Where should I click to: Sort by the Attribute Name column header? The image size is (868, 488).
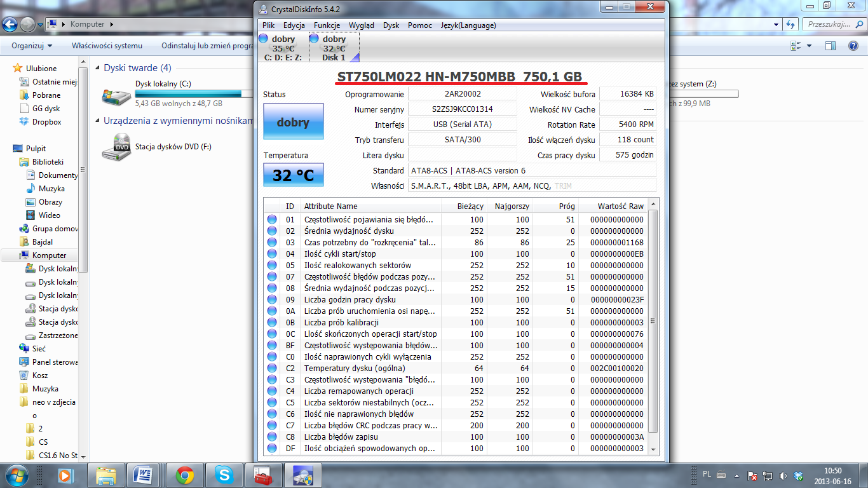(x=370, y=206)
